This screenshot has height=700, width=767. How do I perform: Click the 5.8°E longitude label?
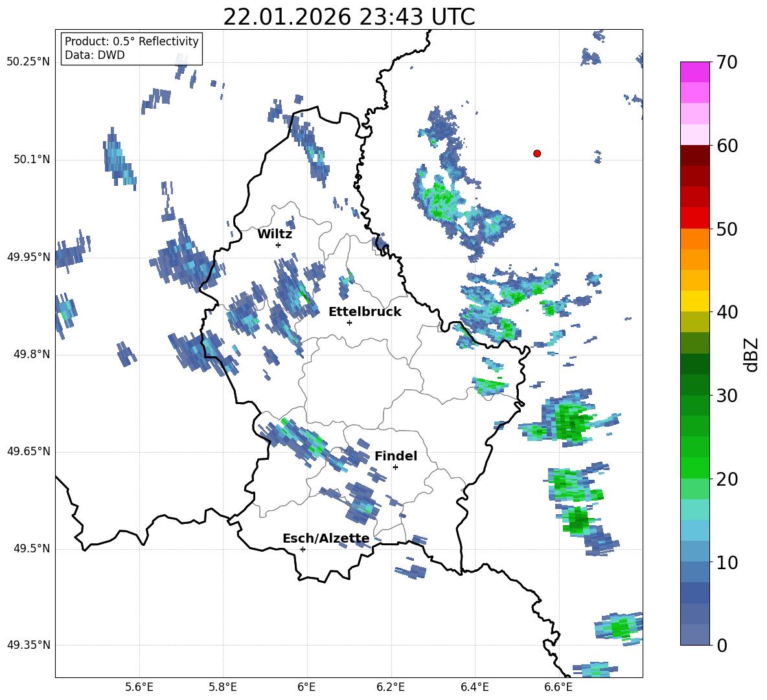223,687
